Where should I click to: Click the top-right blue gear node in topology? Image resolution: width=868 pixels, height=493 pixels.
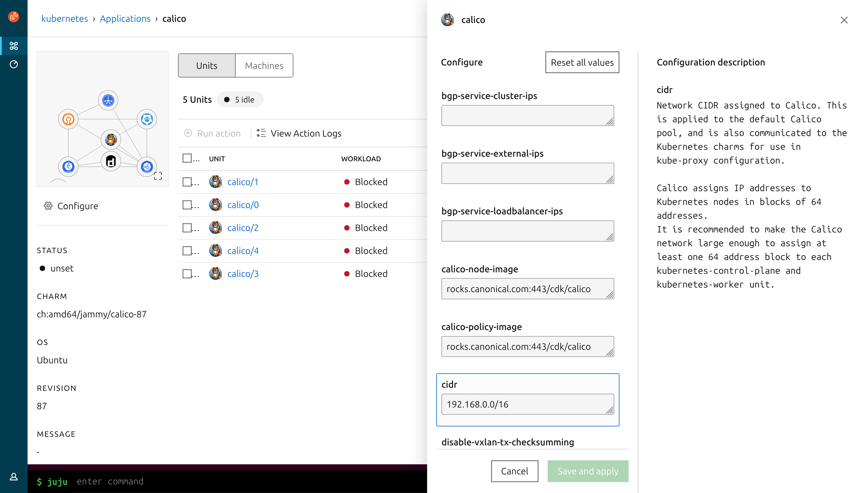pos(147,119)
